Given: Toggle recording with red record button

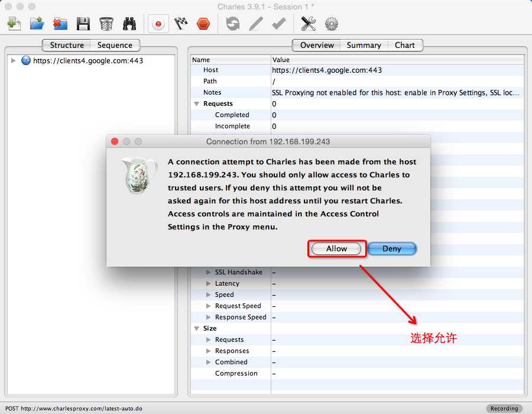Looking at the screenshot, I should point(158,24).
